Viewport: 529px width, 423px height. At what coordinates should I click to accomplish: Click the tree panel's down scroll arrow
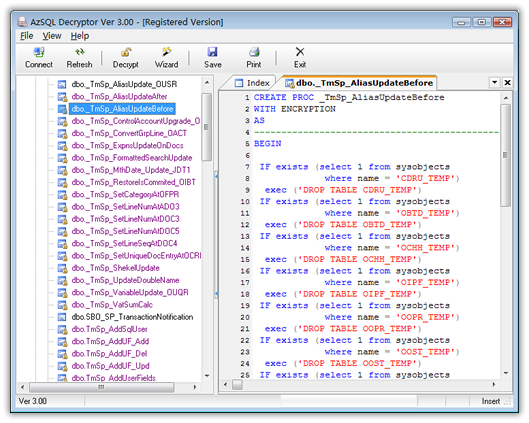(207, 375)
